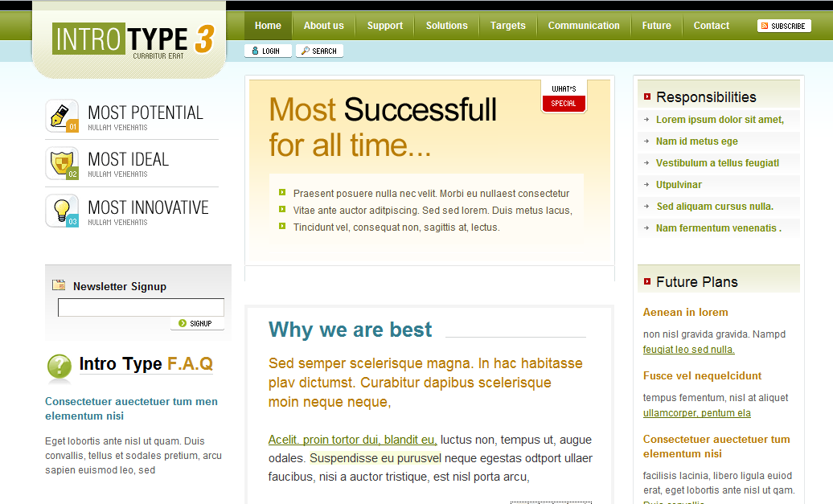Open the Home menu item
The image size is (833, 504).
pos(268,26)
